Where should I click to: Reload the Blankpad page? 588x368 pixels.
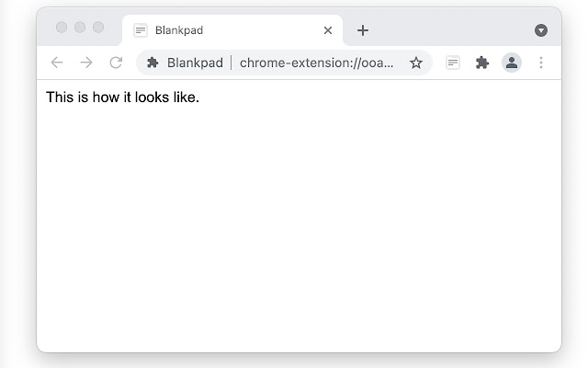tap(116, 63)
